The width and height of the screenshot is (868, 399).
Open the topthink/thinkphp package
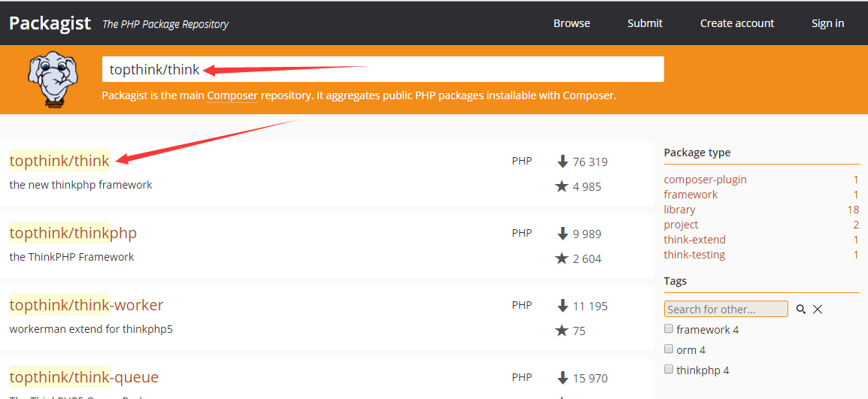(73, 233)
